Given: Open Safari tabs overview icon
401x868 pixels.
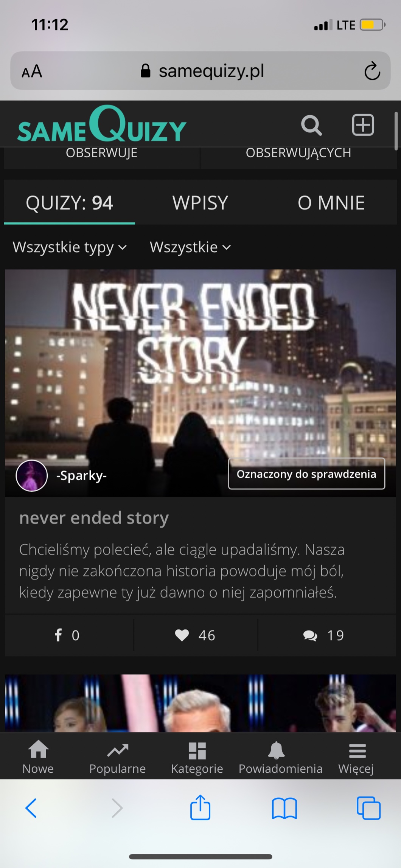Looking at the screenshot, I should (x=368, y=808).
